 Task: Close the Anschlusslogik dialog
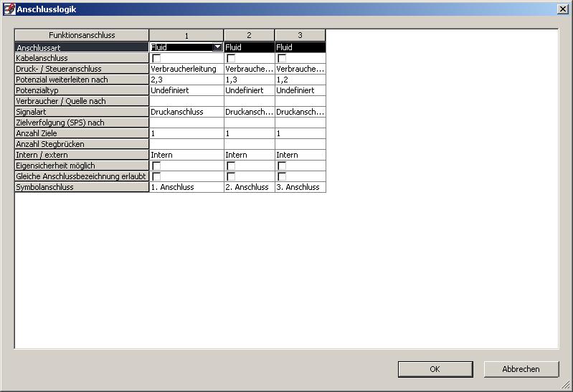pos(563,9)
